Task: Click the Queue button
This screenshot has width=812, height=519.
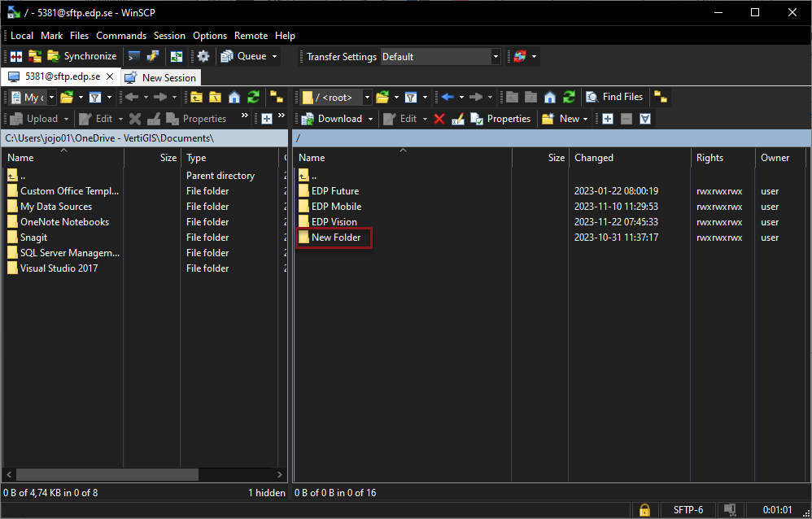Action: click(244, 56)
